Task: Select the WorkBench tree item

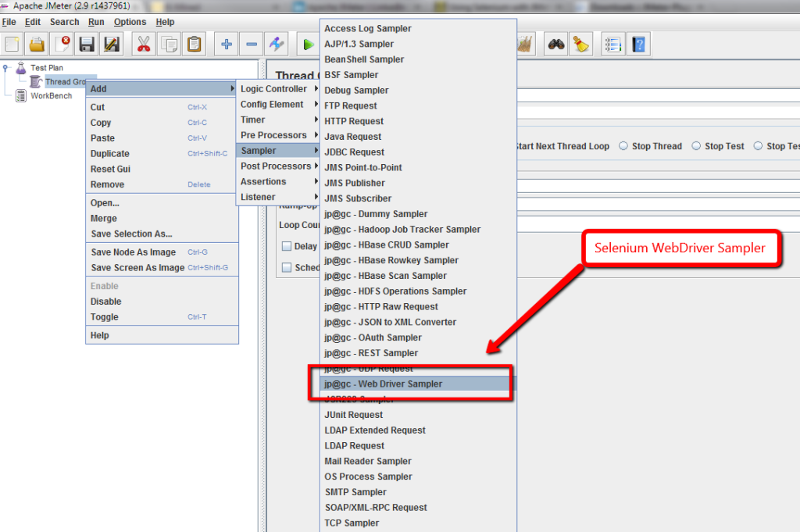Action: (x=51, y=95)
